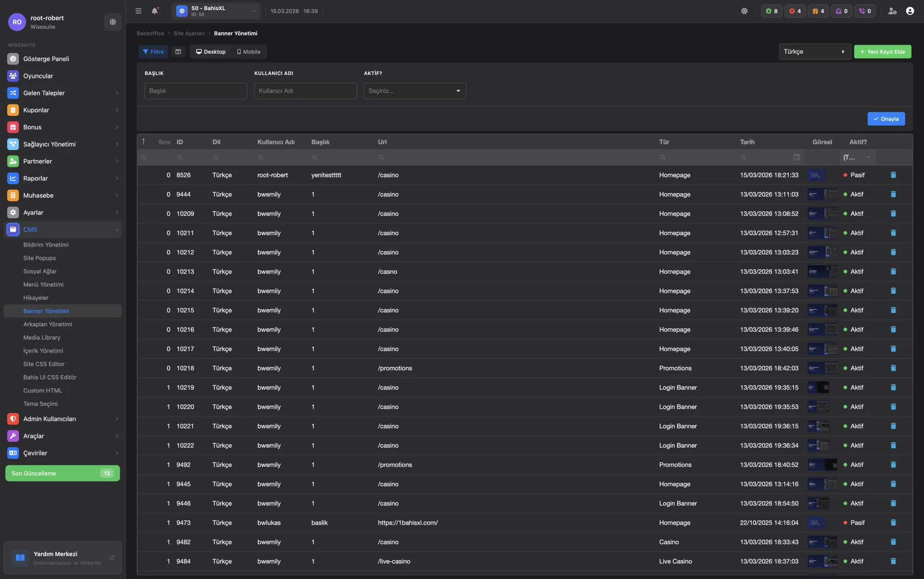Click the column layout icon beside Filtre
The width and height of the screenshot is (924, 579).
pos(178,51)
